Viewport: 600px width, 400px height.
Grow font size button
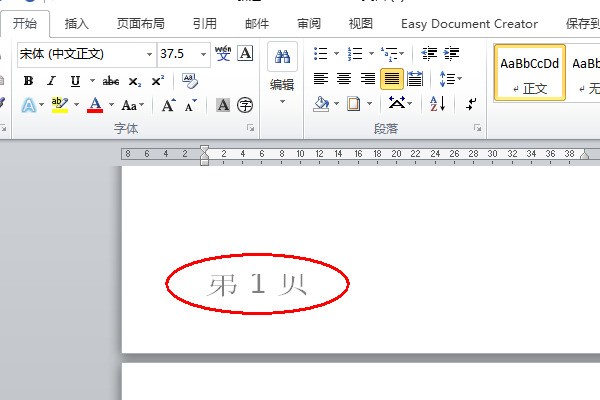pyautogui.click(x=168, y=104)
